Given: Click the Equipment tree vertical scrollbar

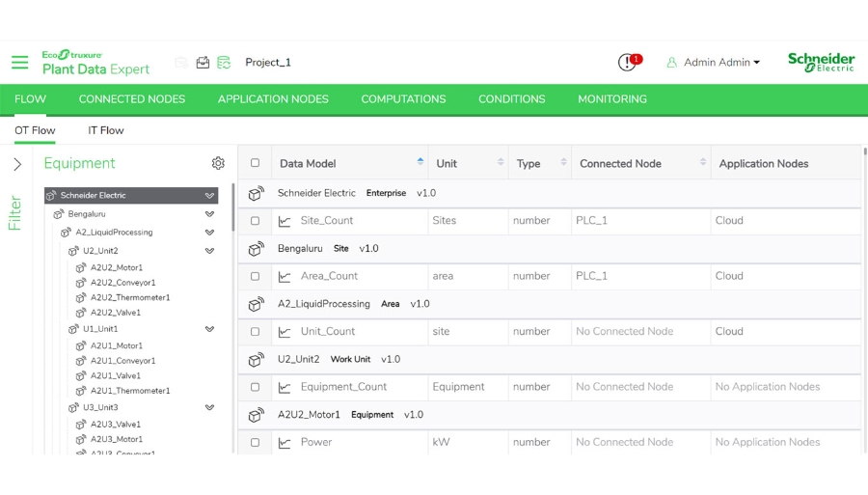Looking at the screenshot, I should 232,207.
